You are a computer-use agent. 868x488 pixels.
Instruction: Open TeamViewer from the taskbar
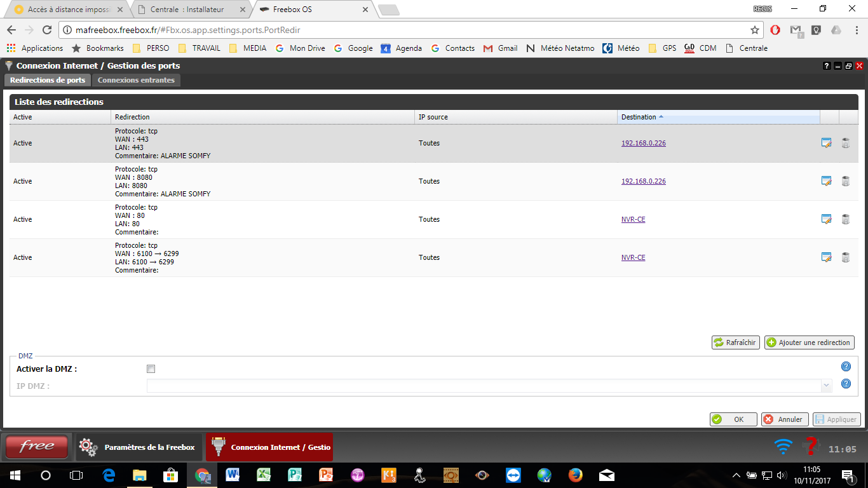513,475
